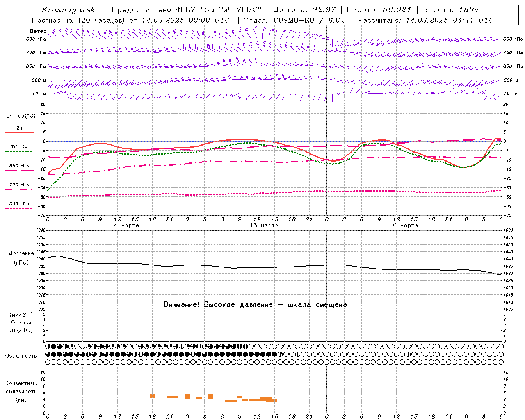The width and height of the screenshot is (525, 420).
Task: Click the '2м' blue-line legend entry
Action: point(19,128)
